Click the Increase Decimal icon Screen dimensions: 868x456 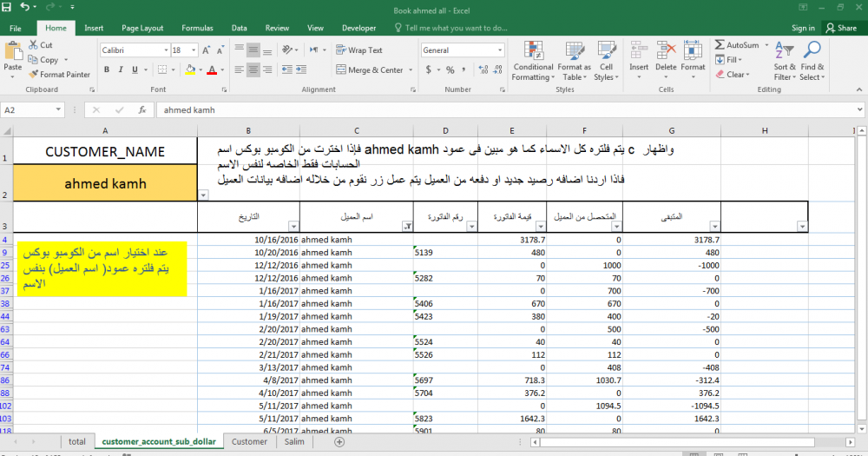pyautogui.click(x=483, y=69)
